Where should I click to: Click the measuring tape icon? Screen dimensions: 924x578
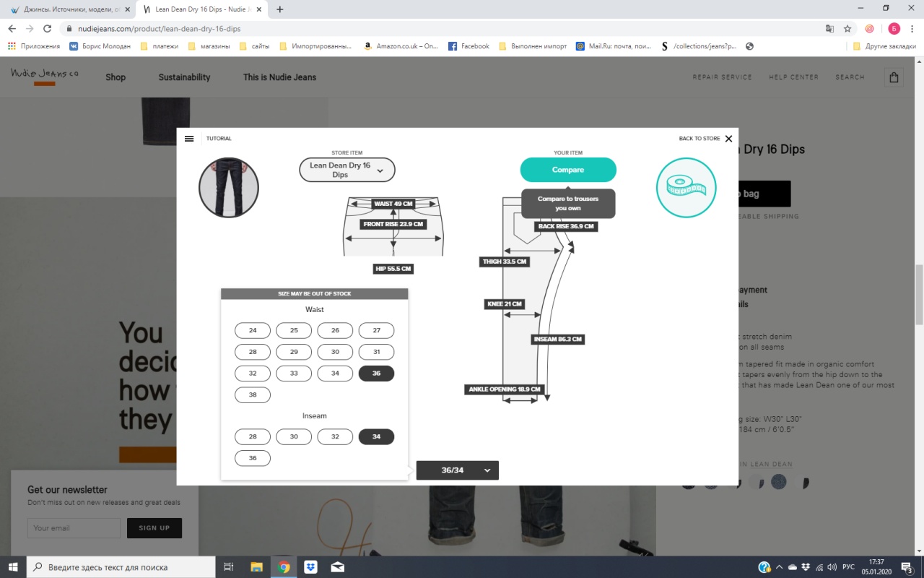coord(686,188)
